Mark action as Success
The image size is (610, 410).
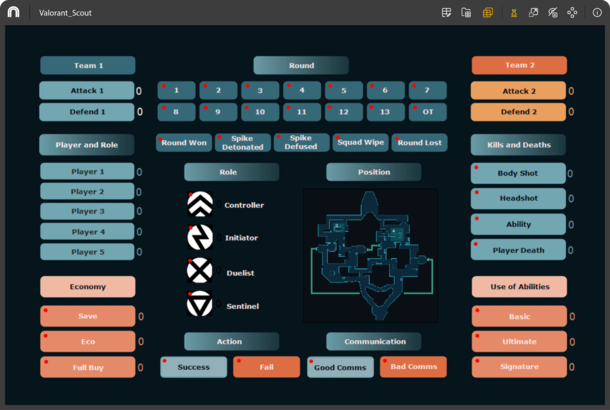coord(193,367)
